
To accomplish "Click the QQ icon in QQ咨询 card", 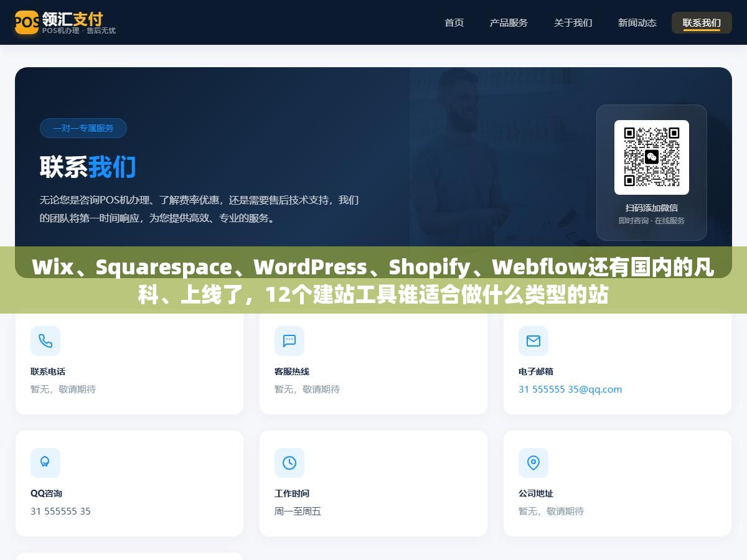I will tap(45, 463).
